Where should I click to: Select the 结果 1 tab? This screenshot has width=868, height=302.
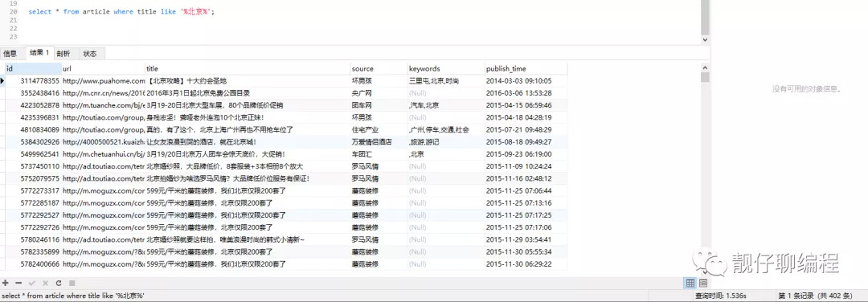[x=39, y=53]
